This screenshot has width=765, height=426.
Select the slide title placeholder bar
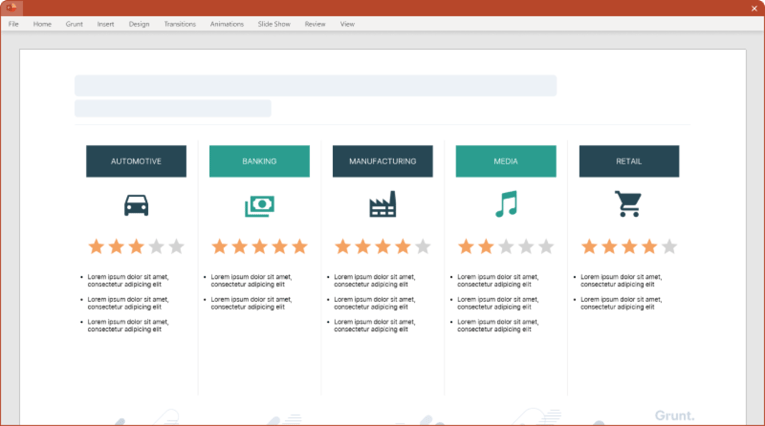(x=315, y=86)
